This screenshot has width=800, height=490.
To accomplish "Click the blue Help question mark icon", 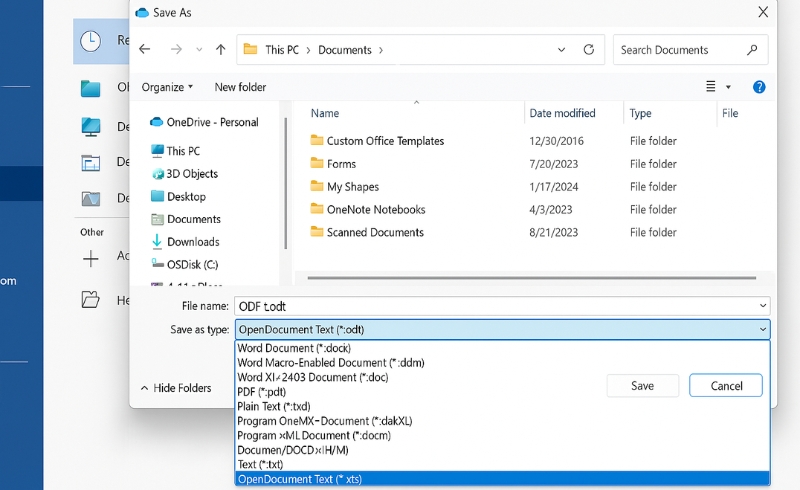I will [759, 87].
